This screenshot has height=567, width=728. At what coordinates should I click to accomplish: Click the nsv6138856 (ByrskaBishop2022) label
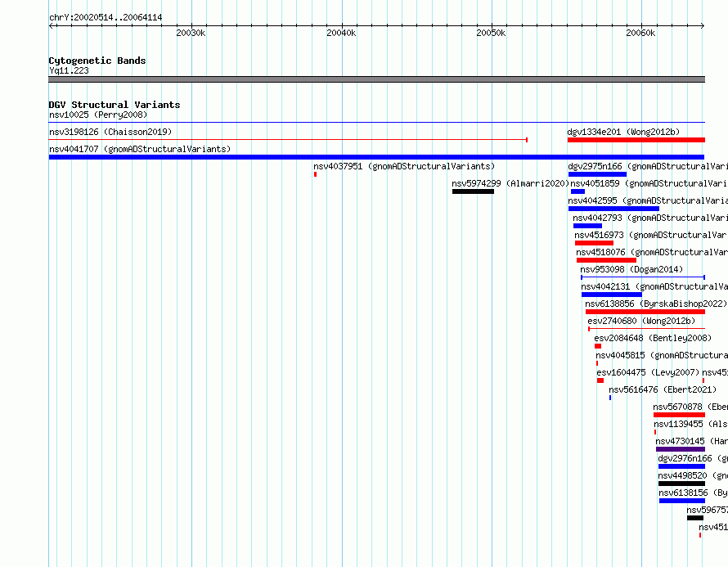tap(655, 304)
